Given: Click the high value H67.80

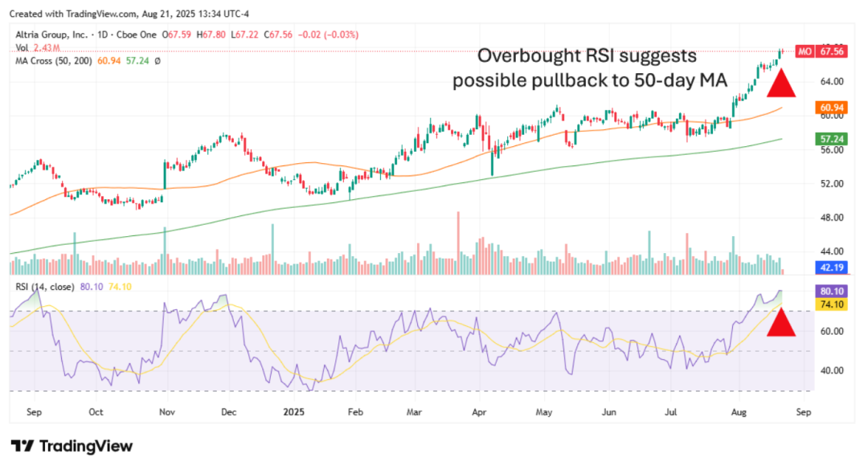Looking at the screenshot, I should (211, 35).
